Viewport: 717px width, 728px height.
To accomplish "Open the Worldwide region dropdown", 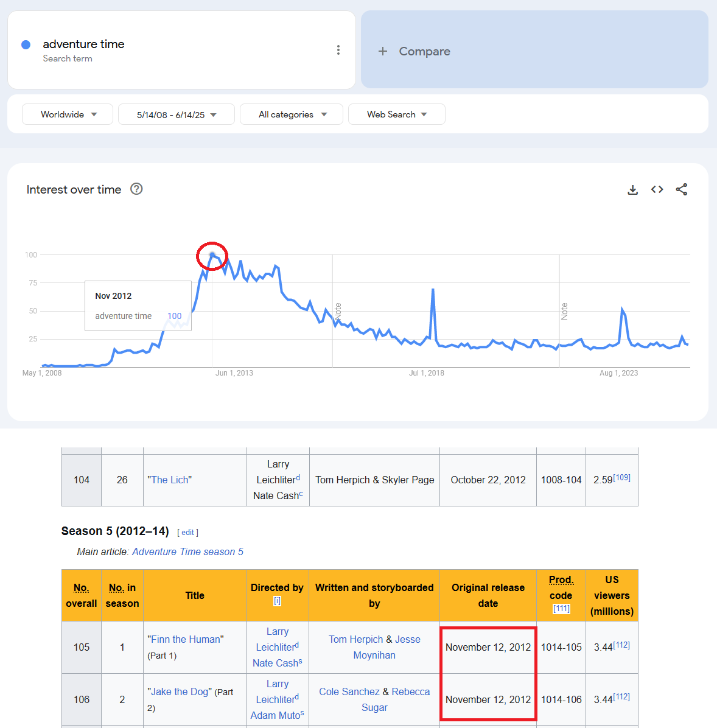I will [68, 114].
